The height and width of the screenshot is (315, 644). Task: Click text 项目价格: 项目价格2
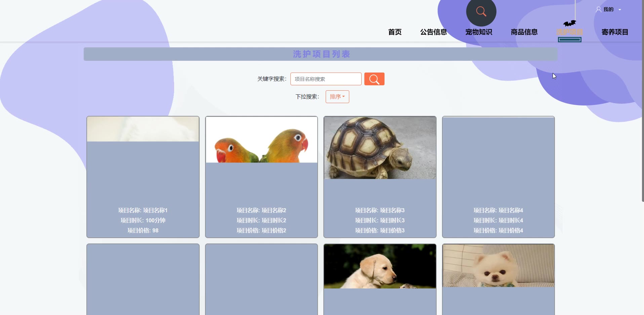pos(261,230)
